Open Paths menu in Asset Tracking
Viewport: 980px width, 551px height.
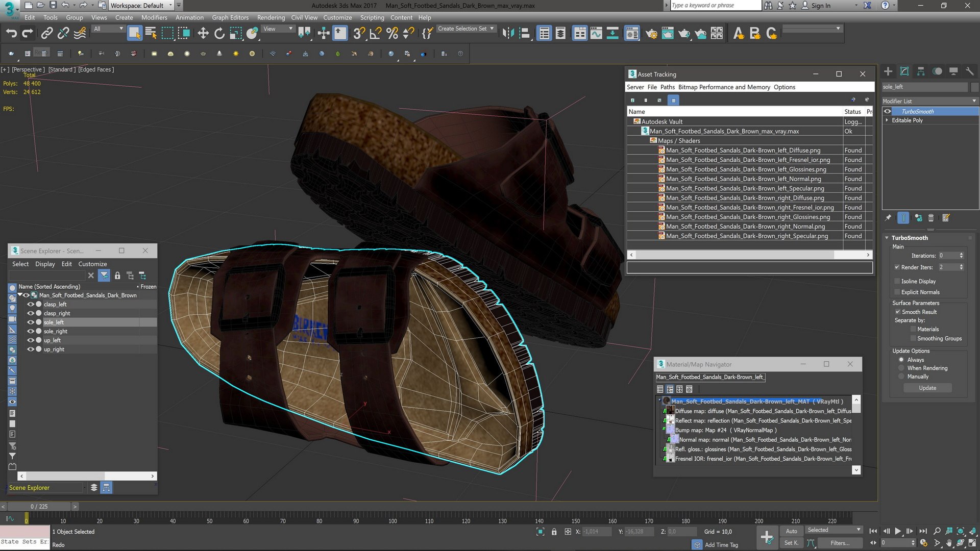tap(667, 87)
